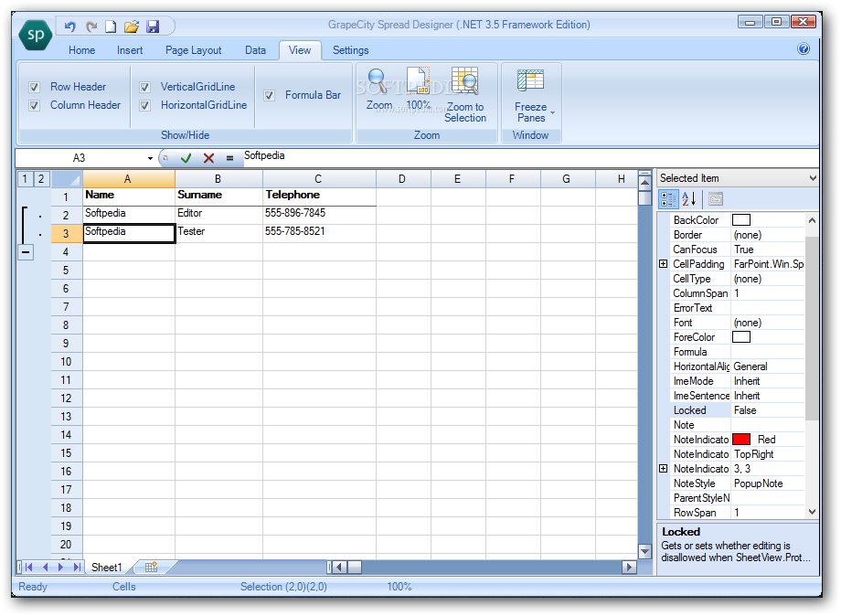Uncheck HorizontalGridLine
841x616 pixels.
[x=144, y=105]
